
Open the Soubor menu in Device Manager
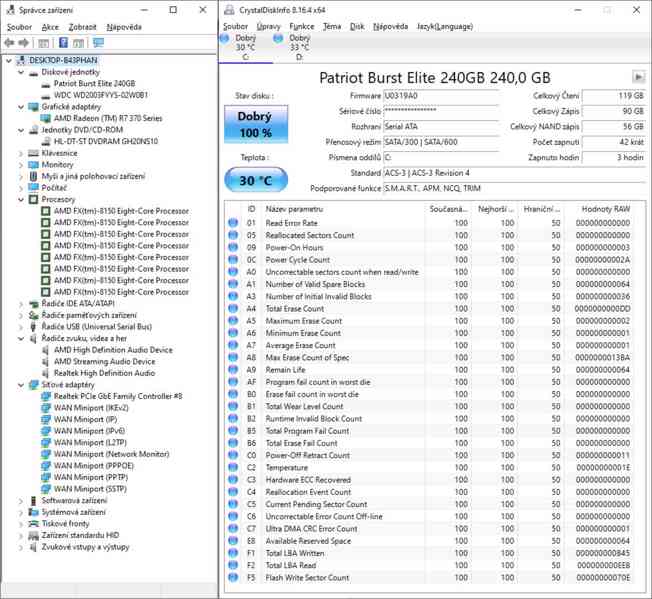point(20,27)
